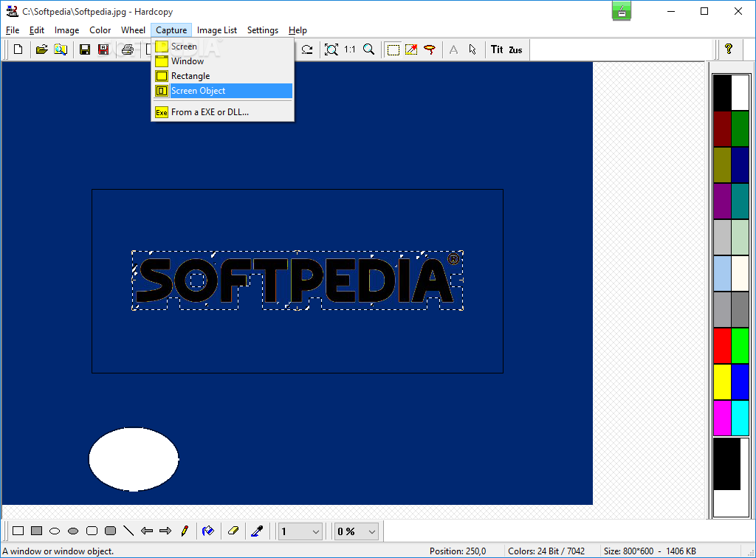Pick the white palette swatch
Image resolution: width=756 pixels, height=558 pixels.
click(x=740, y=93)
